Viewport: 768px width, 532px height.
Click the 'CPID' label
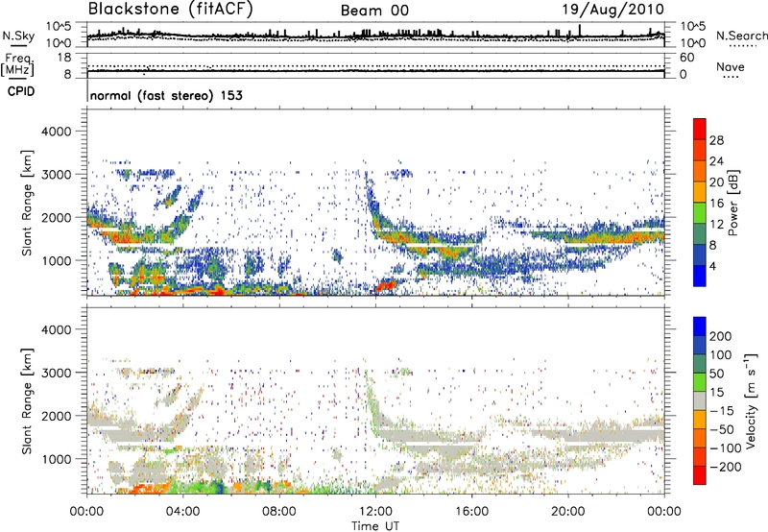(x=21, y=91)
